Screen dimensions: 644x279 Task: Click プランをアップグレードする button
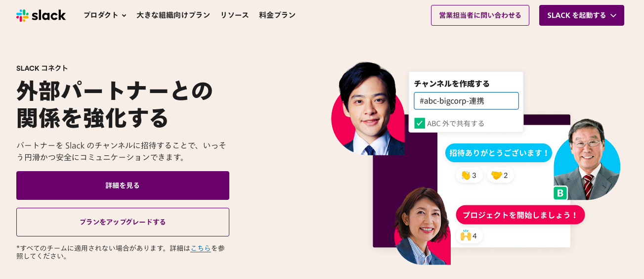(x=123, y=222)
